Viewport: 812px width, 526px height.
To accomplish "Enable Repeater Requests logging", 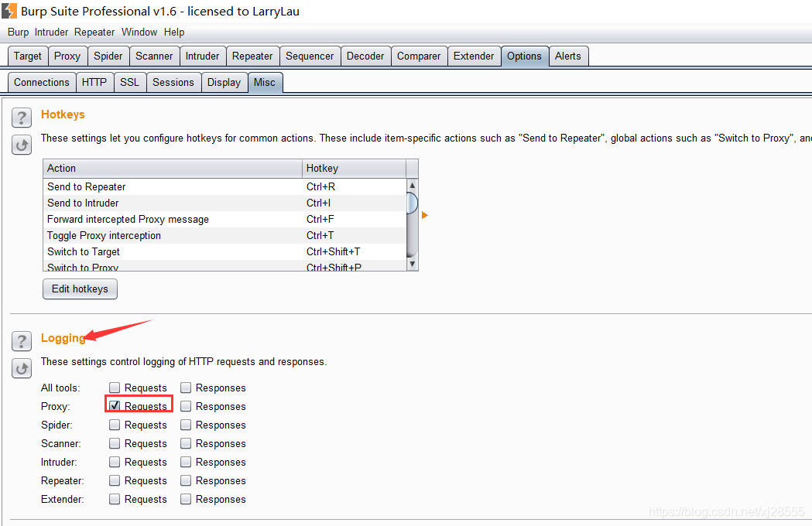I will 115,480.
